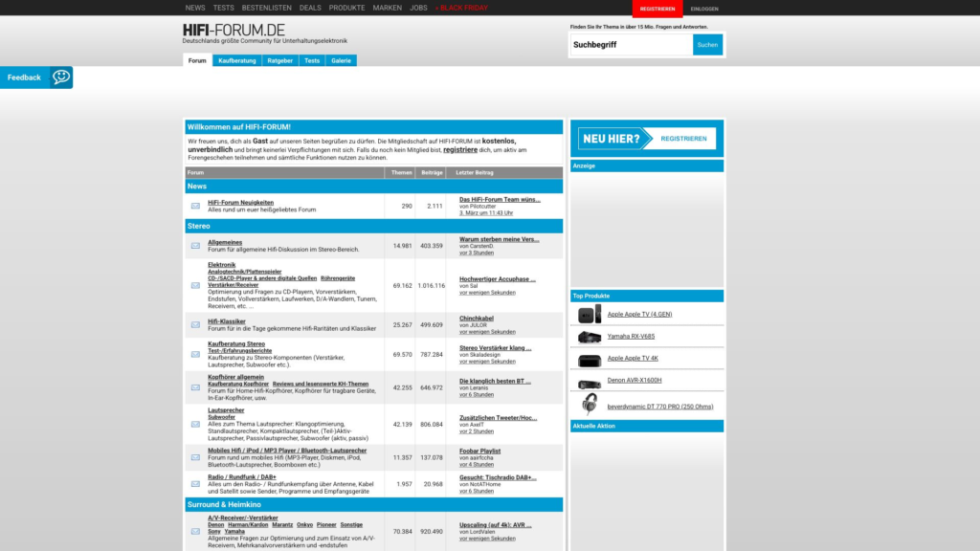Open latest post Warum sterben meine Vers...
Image resolution: width=980 pixels, height=551 pixels.
point(499,239)
